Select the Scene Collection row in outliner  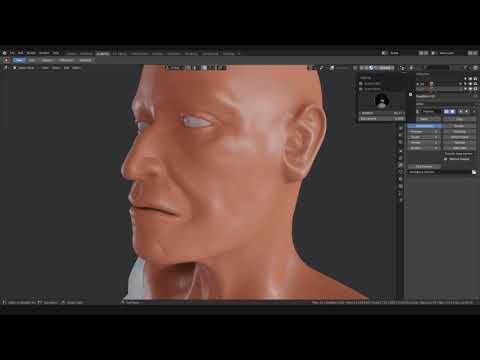click(423, 74)
